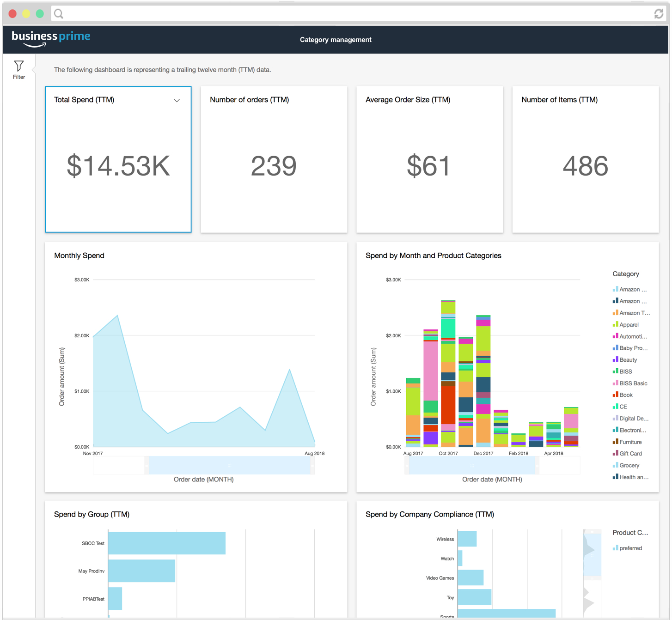Select the Book legend entry
672x620 pixels.
(623, 395)
